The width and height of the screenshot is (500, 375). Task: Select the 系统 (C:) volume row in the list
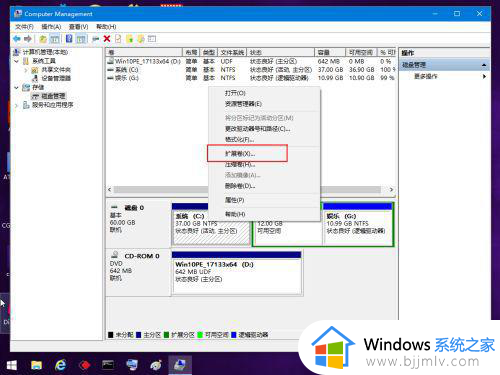click(x=251, y=70)
